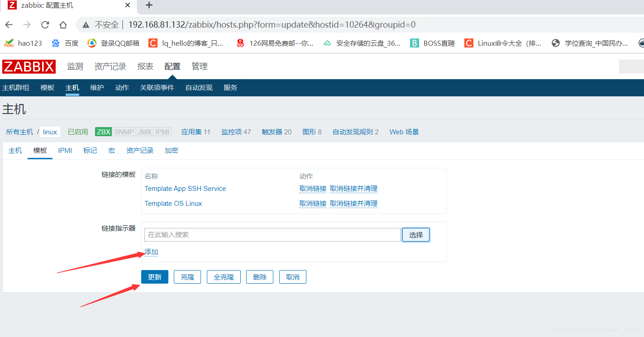Click the linux host breadcrumb
This screenshot has width=644, height=337.
point(50,132)
